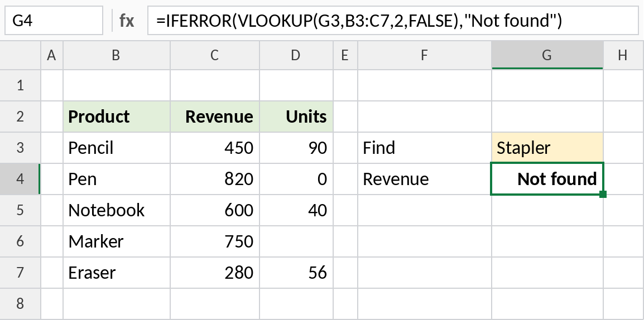Select row 1 header

20,85
